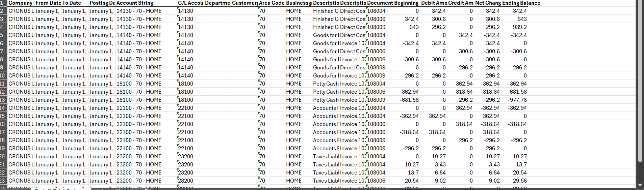Click debit amount 362.94 in row 15
This screenshot has height=190, width=644.
point(434,116)
